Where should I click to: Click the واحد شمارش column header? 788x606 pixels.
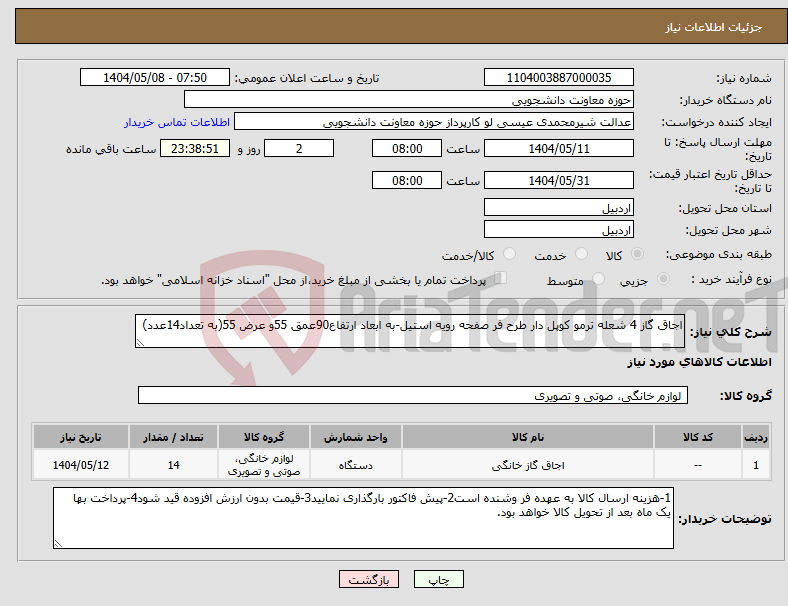click(x=355, y=437)
